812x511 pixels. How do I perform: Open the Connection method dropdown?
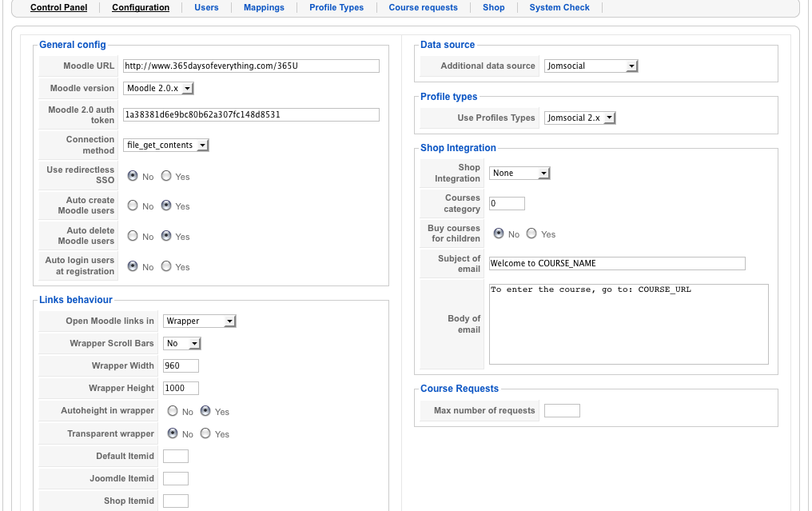pyautogui.click(x=166, y=145)
